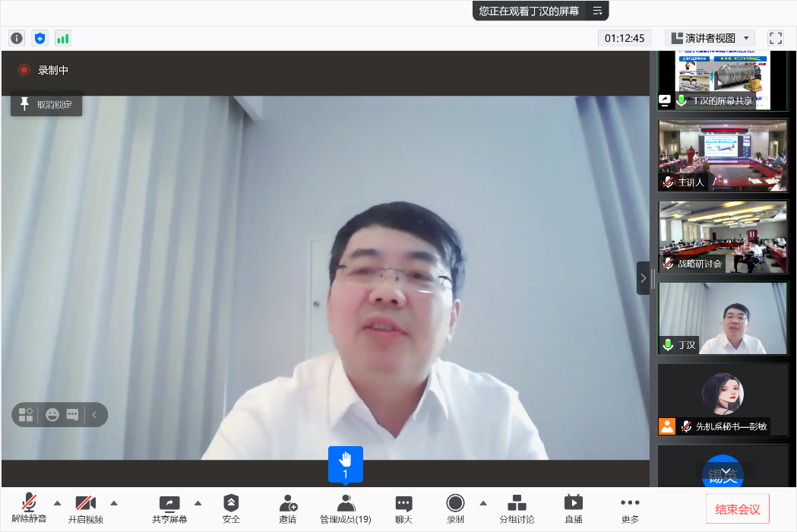Check the green network signal icon
Screen dimensions: 797x532
click(62, 38)
